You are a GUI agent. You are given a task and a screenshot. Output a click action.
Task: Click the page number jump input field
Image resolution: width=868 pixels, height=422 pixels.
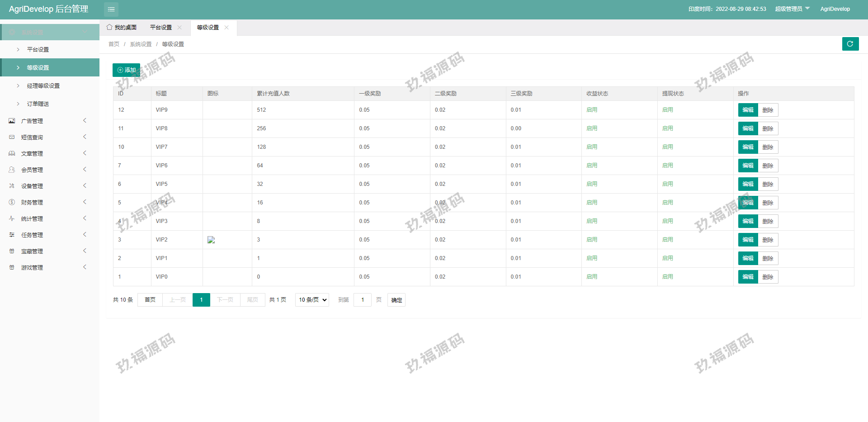tap(363, 300)
